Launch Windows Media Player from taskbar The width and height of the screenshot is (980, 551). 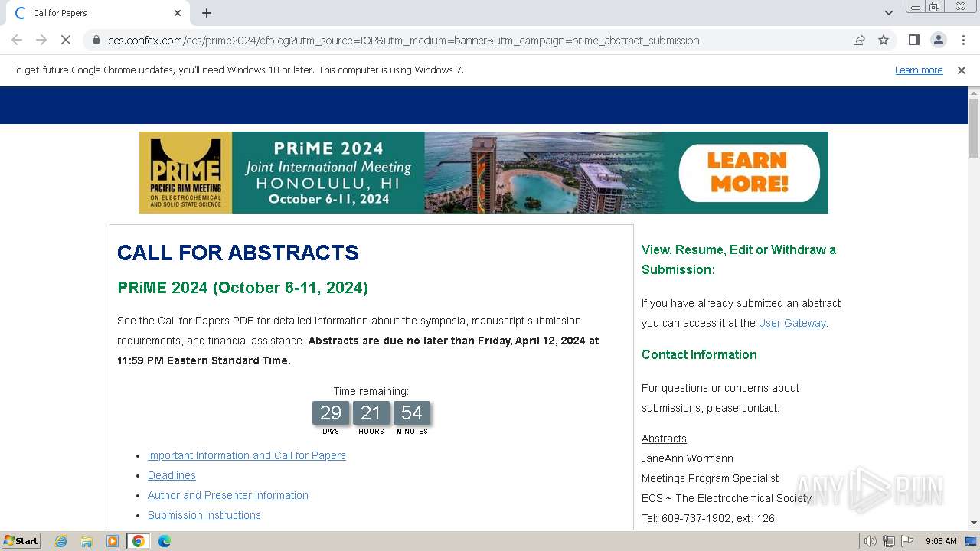(x=113, y=541)
